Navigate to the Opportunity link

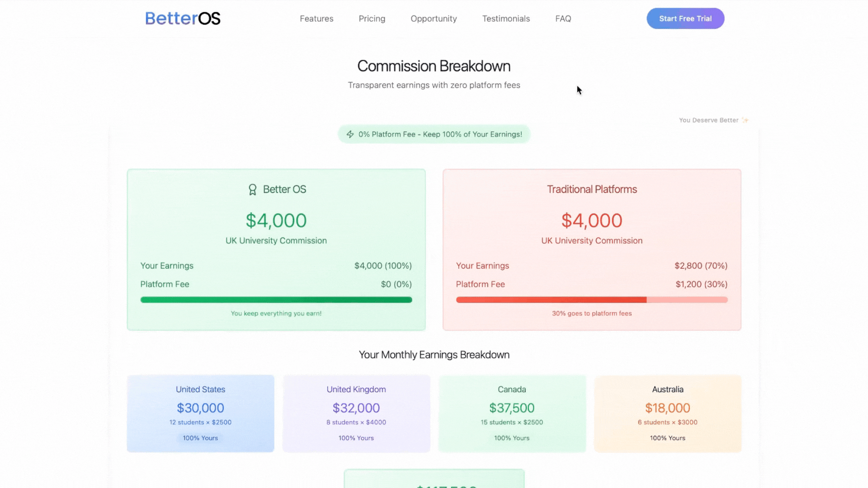coord(434,19)
